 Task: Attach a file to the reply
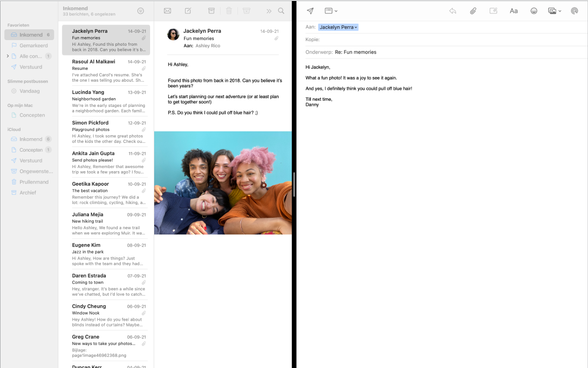click(x=473, y=10)
